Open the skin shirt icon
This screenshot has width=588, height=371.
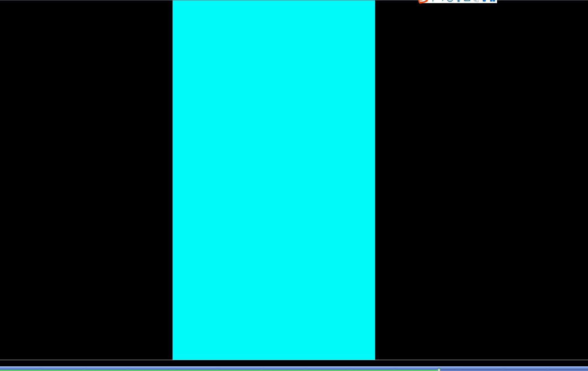[x=484, y=1]
